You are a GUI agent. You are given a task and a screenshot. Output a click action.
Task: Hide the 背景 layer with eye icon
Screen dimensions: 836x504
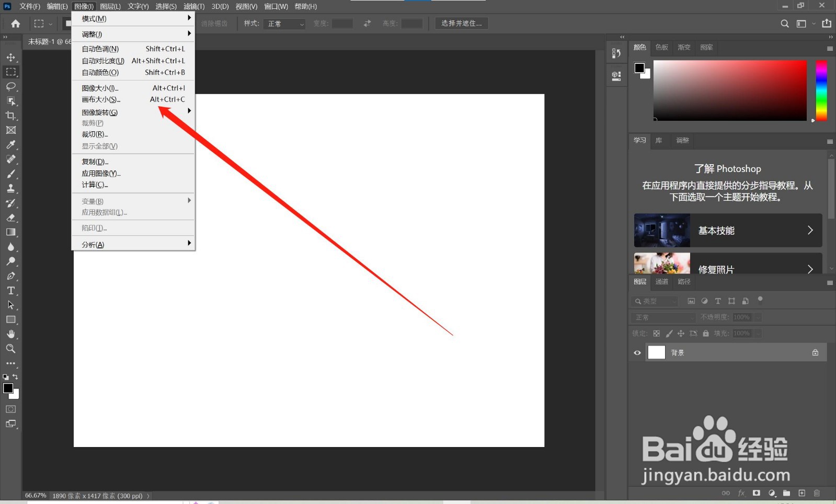637,353
